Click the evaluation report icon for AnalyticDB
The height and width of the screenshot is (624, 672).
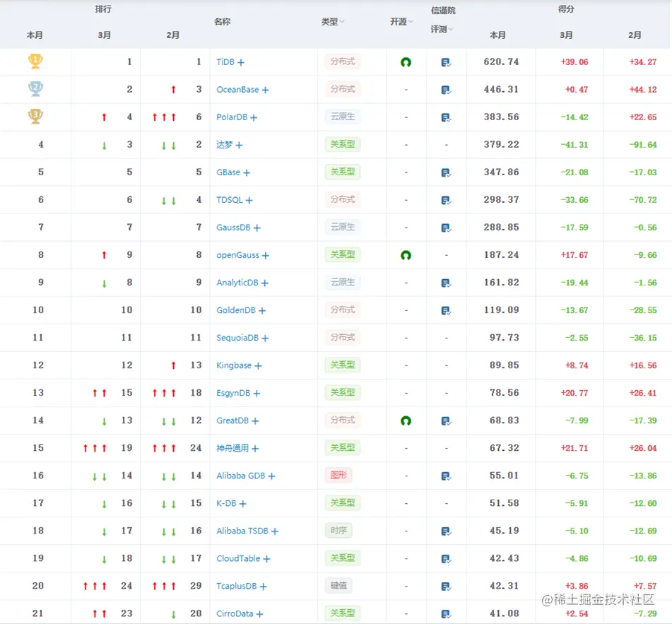[446, 283]
